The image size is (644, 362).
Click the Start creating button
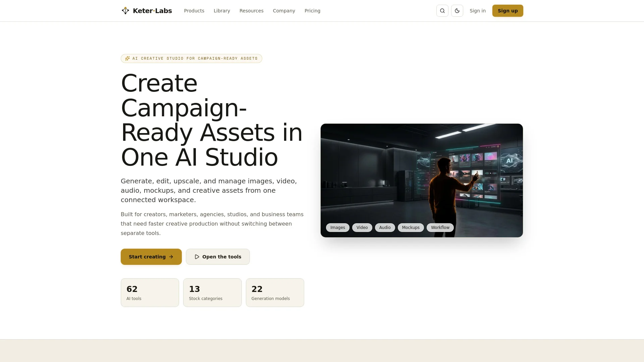(151, 257)
